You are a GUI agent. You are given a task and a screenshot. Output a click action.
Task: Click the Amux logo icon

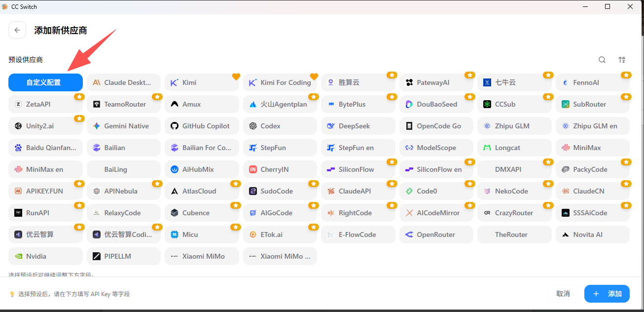175,104
